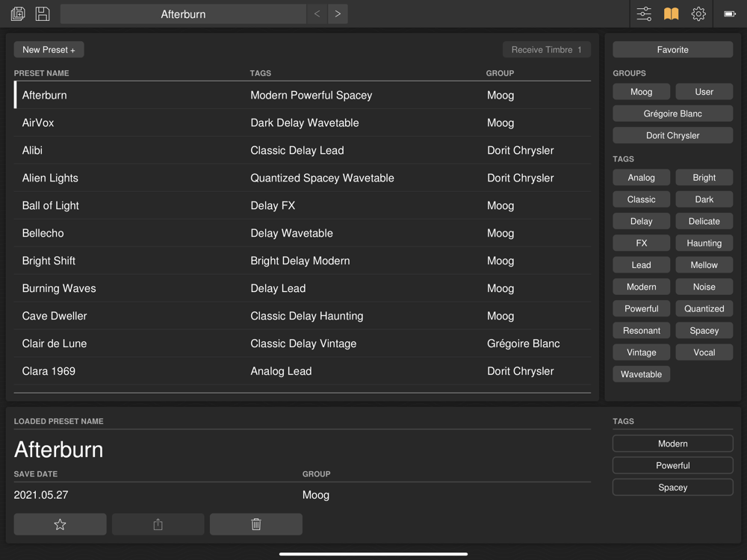Open the Afterburn preset name selector

pyautogui.click(x=184, y=13)
